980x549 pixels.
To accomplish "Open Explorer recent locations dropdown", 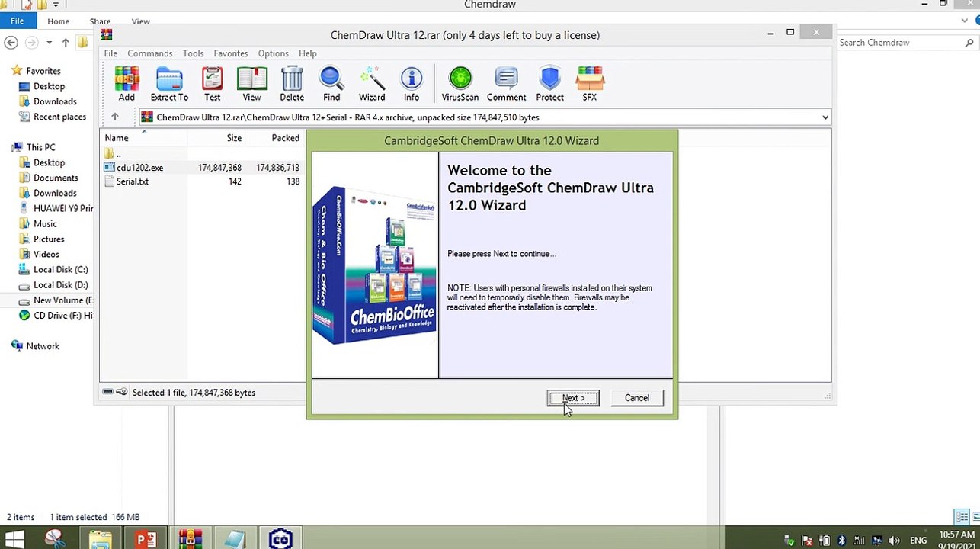I will tap(49, 43).
